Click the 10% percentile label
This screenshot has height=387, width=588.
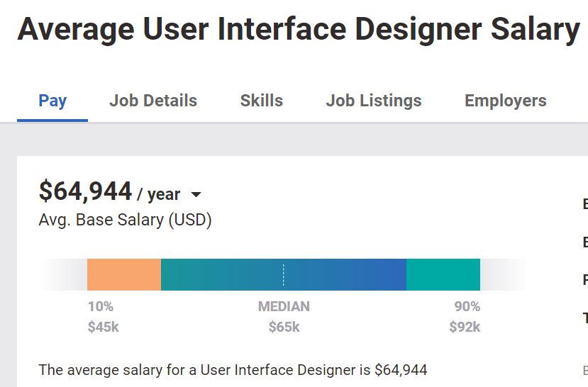[101, 307]
